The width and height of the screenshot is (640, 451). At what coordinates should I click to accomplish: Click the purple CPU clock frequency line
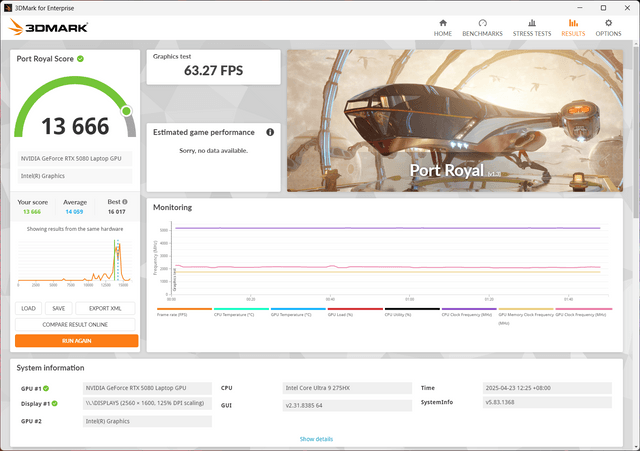point(388,228)
